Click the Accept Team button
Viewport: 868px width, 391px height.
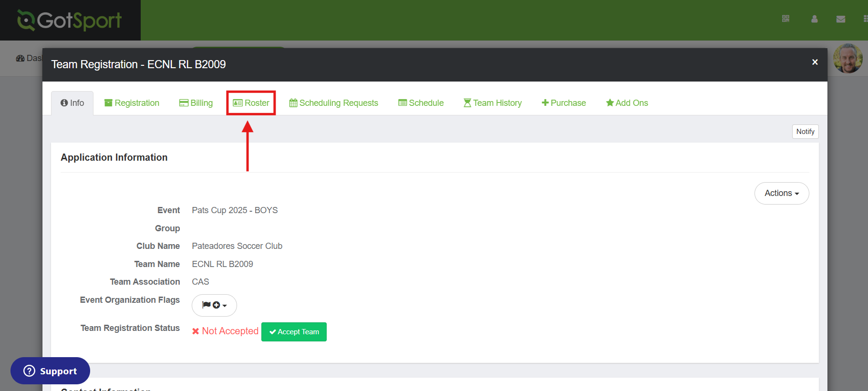coord(294,332)
